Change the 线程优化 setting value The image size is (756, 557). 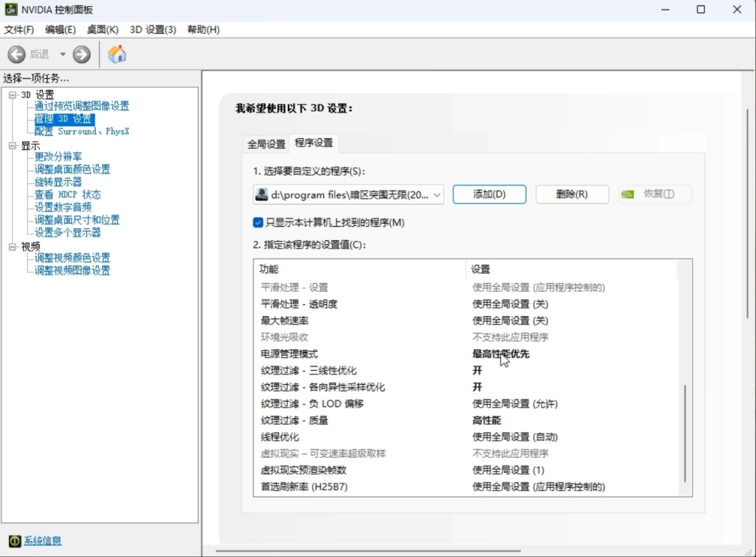(x=515, y=437)
